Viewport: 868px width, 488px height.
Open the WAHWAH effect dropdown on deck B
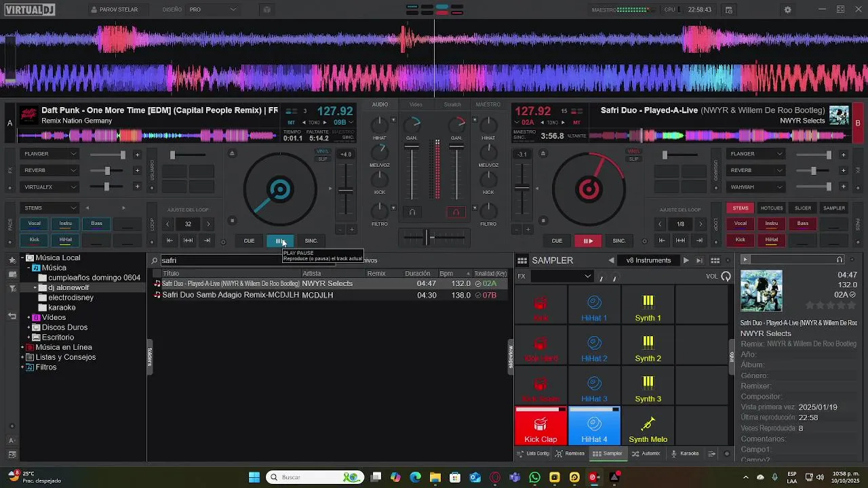(756, 187)
